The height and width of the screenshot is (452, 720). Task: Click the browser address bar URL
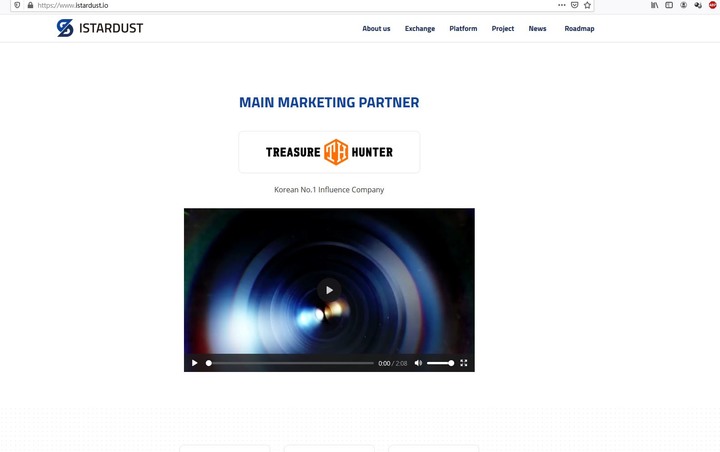pos(73,6)
